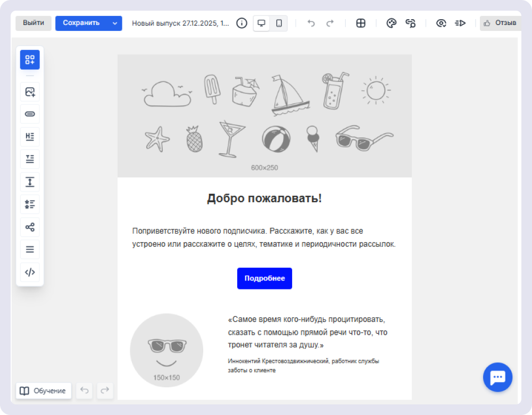Insert an HTML code block
532x415 pixels.
click(x=30, y=272)
